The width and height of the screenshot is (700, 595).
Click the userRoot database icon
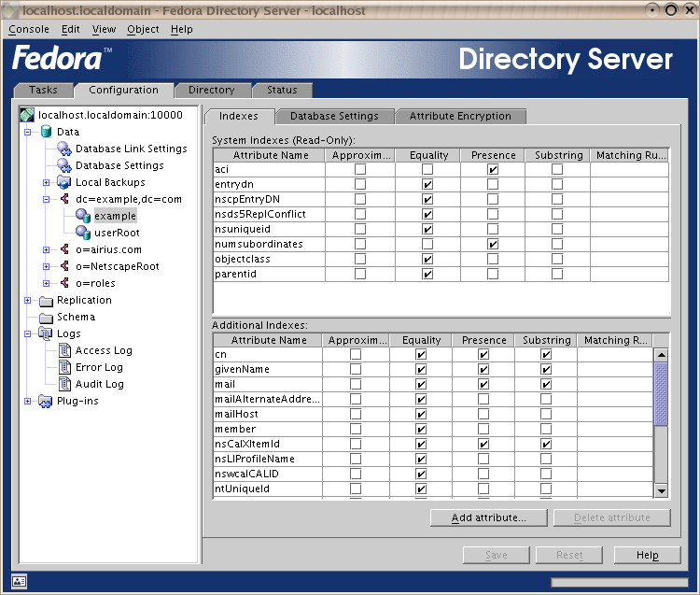83,233
